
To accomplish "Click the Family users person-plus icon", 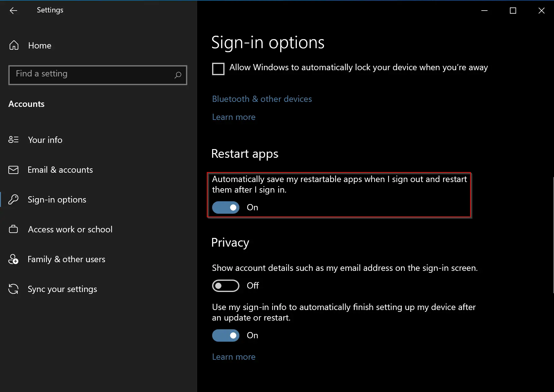I will (x=13, y=259).
